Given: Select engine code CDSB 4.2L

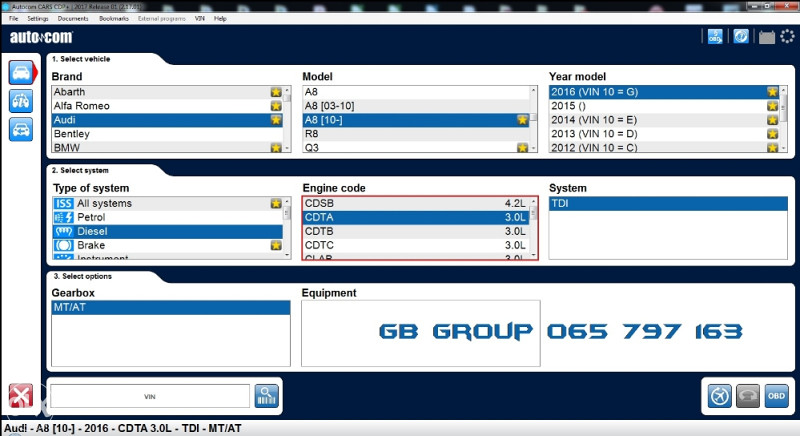Looking at the screenshot, I should tap(416, 203).
